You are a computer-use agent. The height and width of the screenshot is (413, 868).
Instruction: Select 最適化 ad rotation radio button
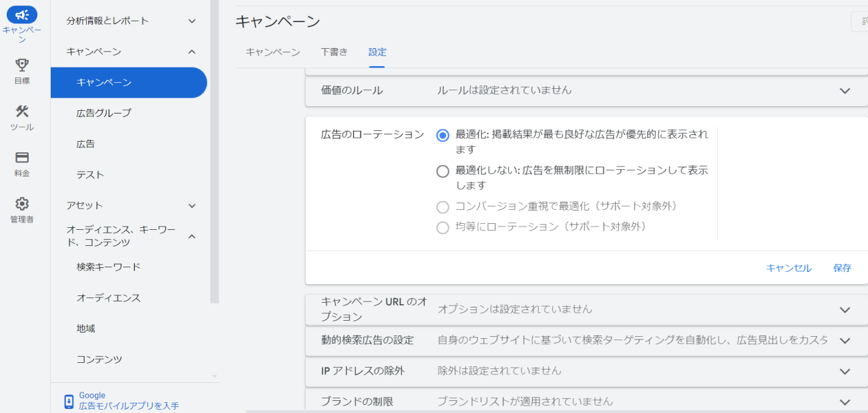(x=443, y=136)
